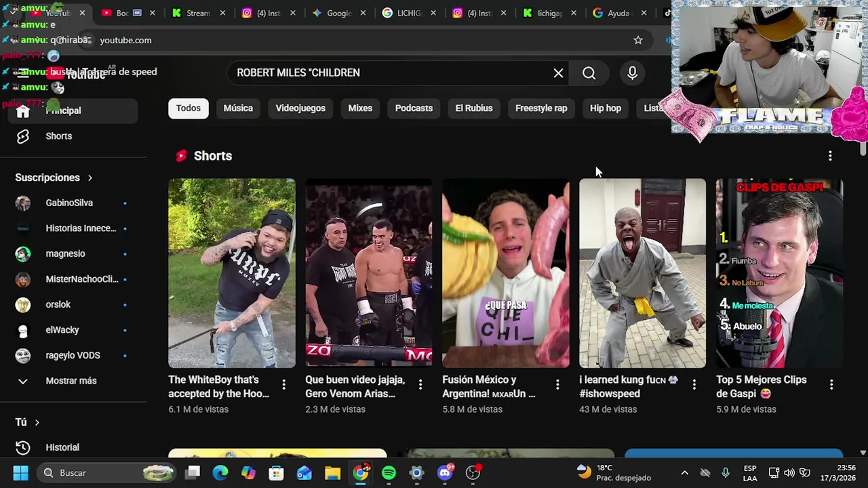Expand Suscripciones section chevron
Image resolution: width=868 pixels, height=488 pixels.
point(90,178)
